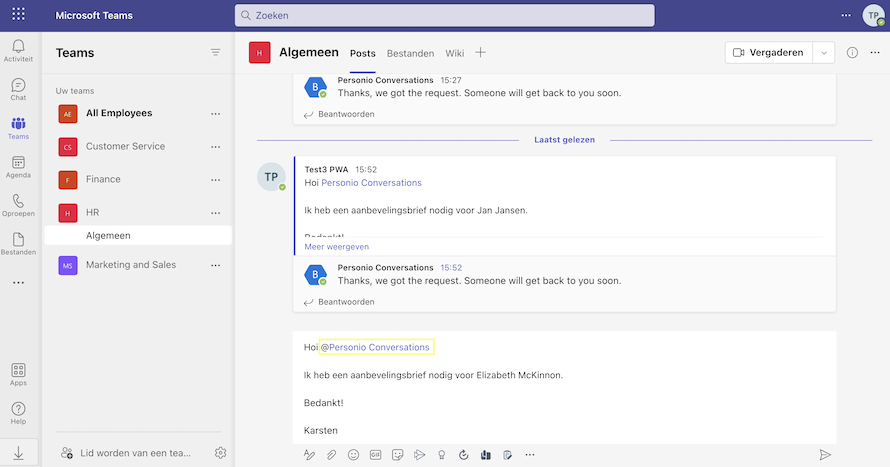Open more options for All Employees team
Viewport: 890px width, 467px height.
click(x=215, y=113)
